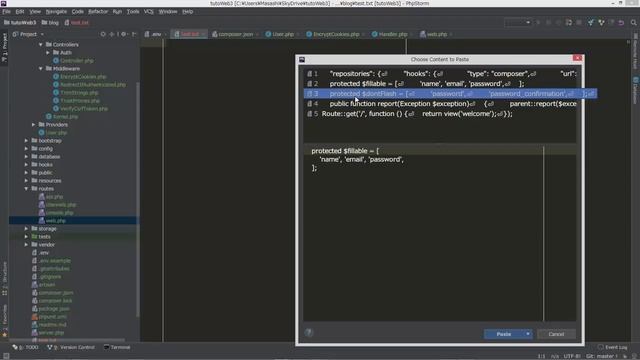Open Controller.php in project tree

[x=77, y=60]
